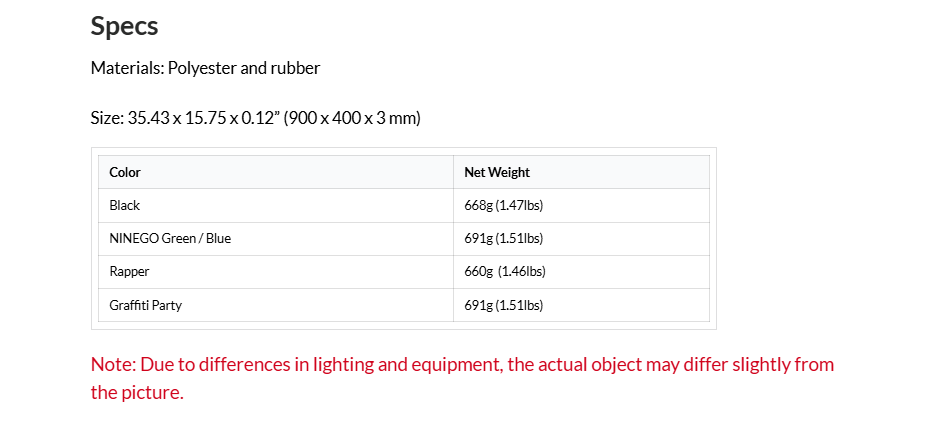Select the Rapper color cell
Image resolution: width=941 pixels, height=427 pixels.
[x=129, y=271]
